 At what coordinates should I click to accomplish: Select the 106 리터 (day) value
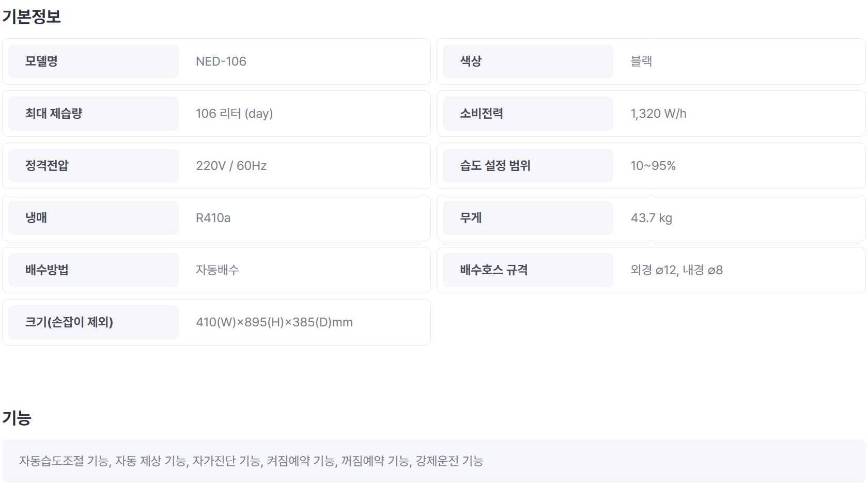[x=234, y=114]
